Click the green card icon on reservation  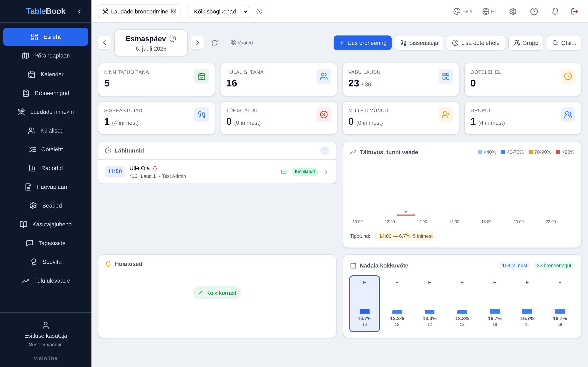284,172
